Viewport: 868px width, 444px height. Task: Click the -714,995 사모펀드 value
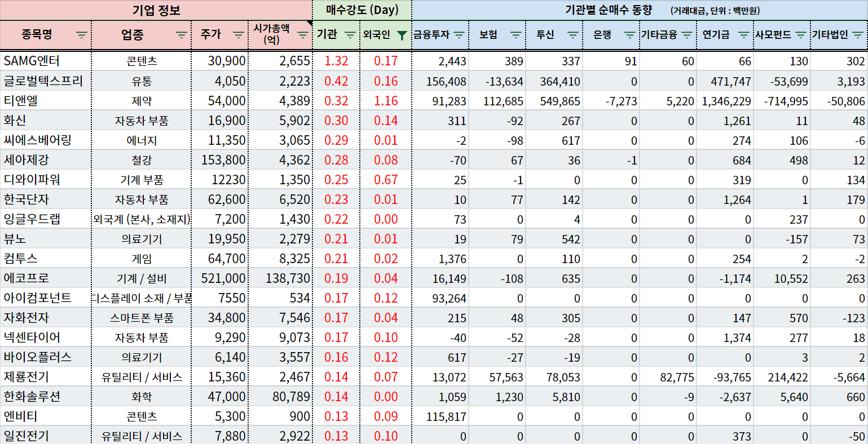(782, 100)
